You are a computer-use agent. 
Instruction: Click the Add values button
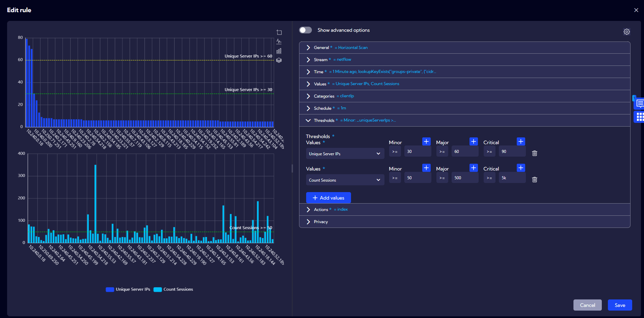pyautogui.click(x=328, y=198)
